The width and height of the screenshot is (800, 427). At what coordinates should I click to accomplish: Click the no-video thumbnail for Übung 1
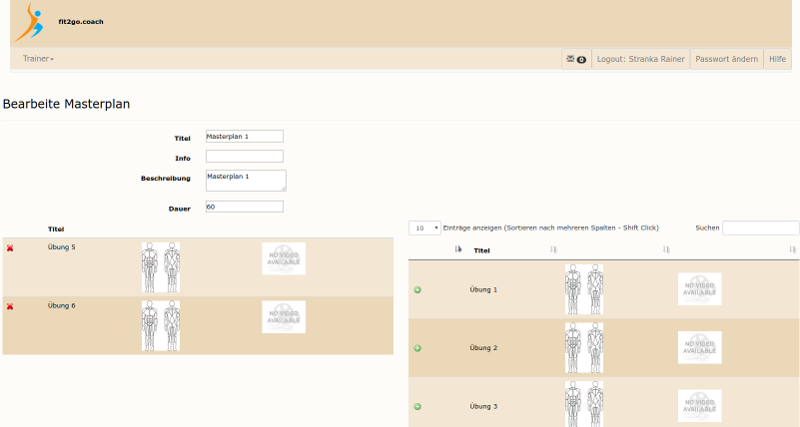699,289
